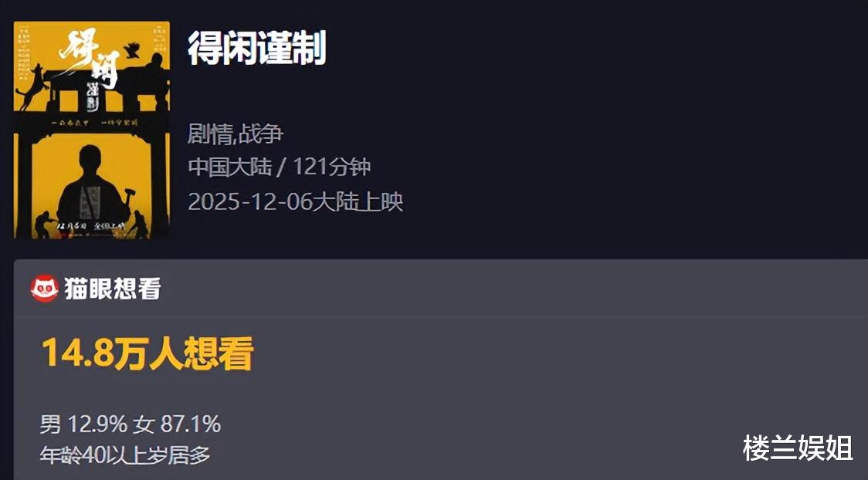Click the 男 12.9% statistic

[x=83, y=423]
